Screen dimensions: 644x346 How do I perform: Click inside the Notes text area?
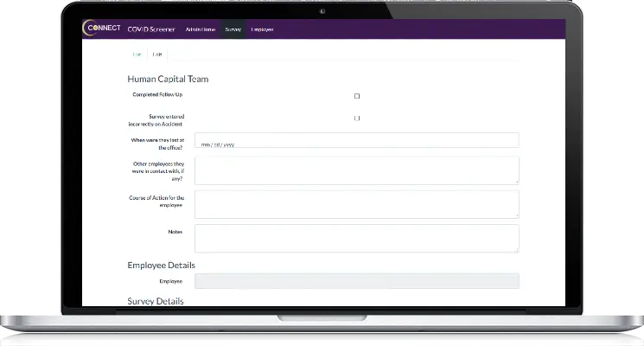pos(356,238)
